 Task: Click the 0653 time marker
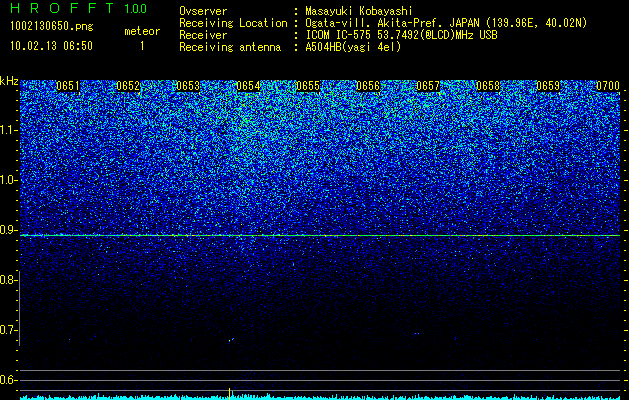tap(188, 86)
